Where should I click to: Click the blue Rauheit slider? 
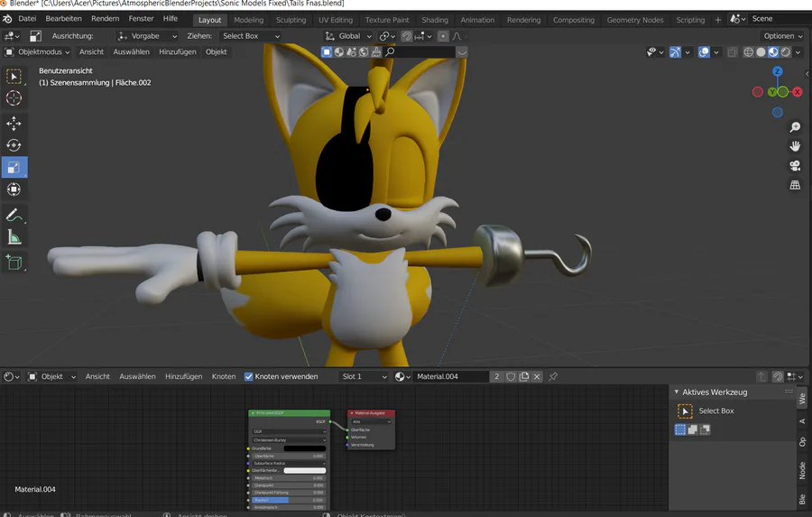click(289, 500)
